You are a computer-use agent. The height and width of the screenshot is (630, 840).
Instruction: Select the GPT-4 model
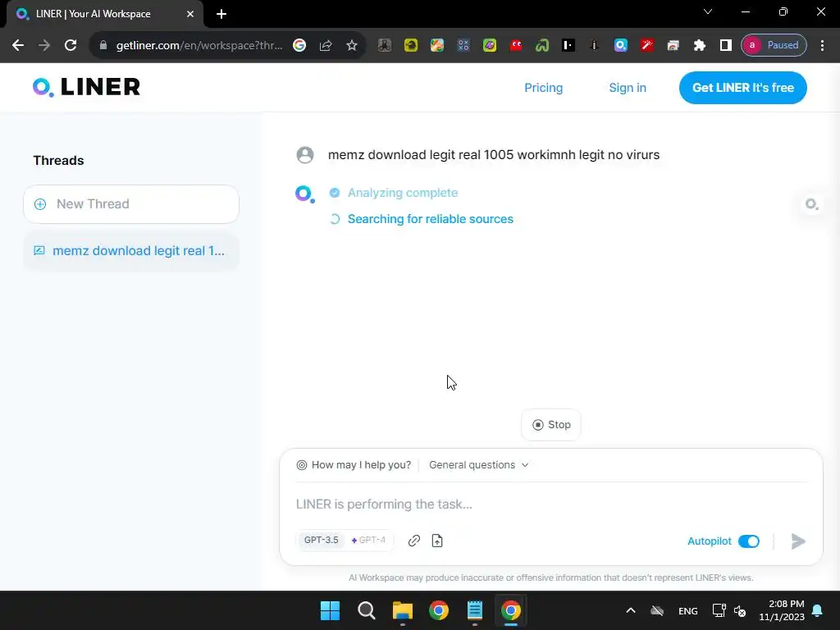[368, 540]
